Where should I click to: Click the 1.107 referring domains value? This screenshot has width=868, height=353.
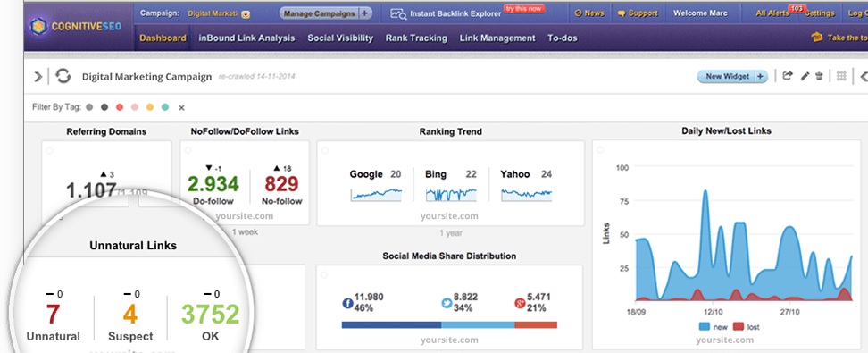pyautogui.click(x=91, y=190)
